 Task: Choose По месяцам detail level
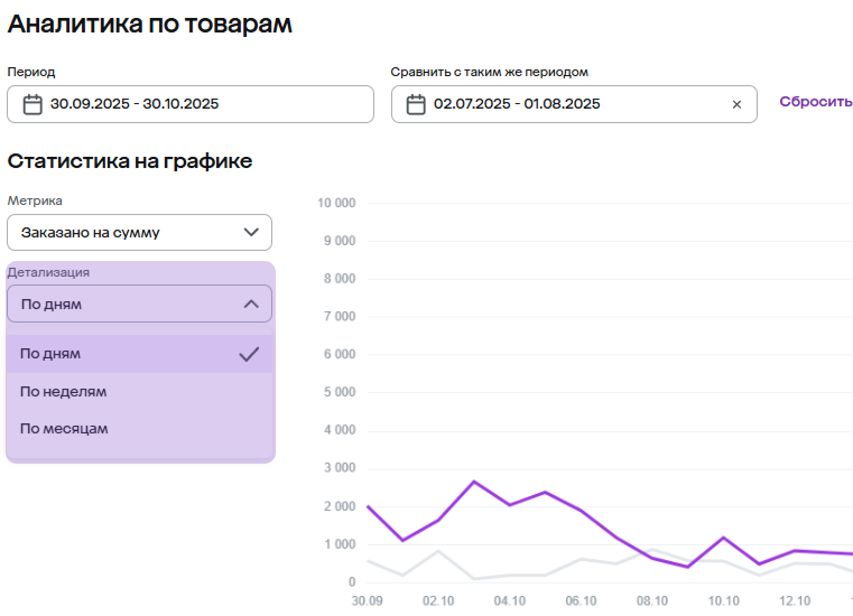pos(64,429)
